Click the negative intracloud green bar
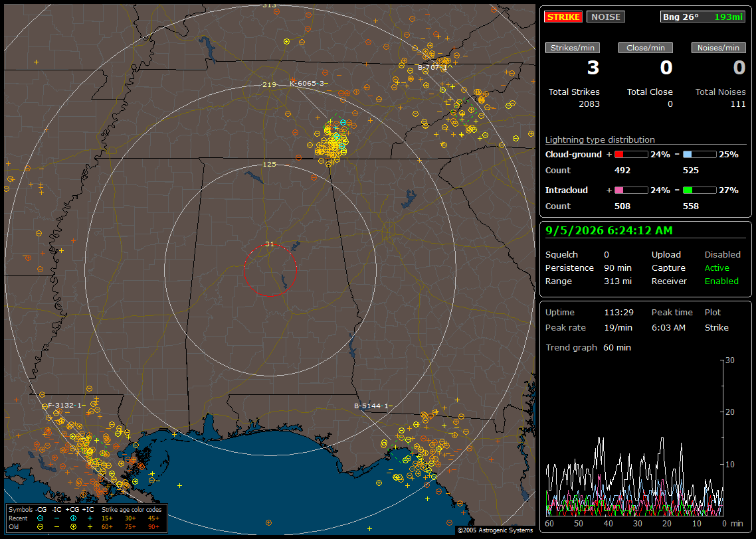 700,191
